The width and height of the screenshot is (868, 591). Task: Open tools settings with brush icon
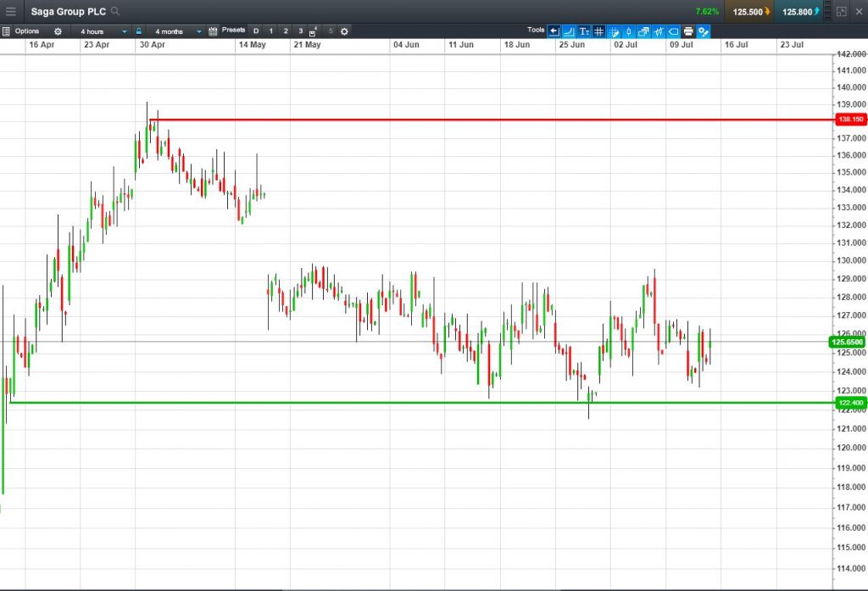point(704,31)
